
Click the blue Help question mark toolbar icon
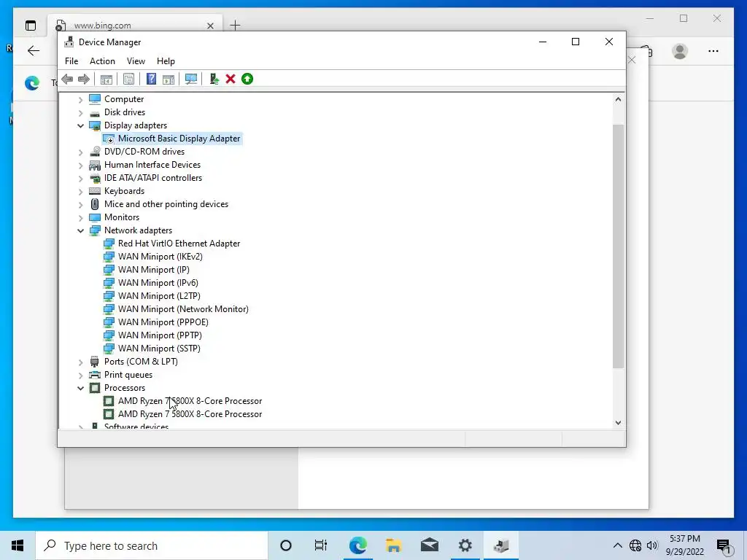point(151,79)
